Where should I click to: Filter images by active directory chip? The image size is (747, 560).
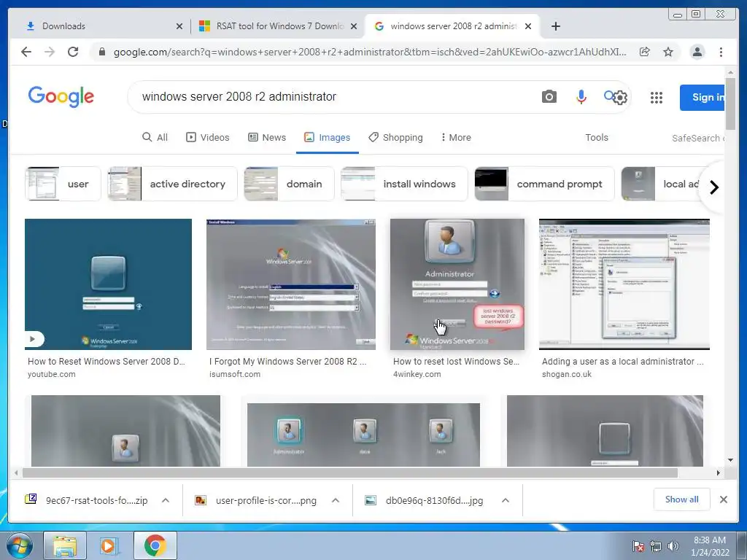(172, 184)
